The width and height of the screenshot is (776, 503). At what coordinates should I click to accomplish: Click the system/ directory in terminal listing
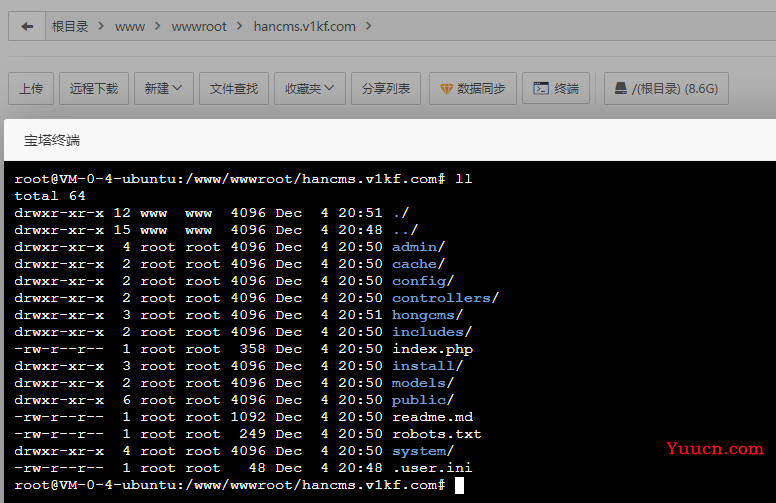click(423, 452)
